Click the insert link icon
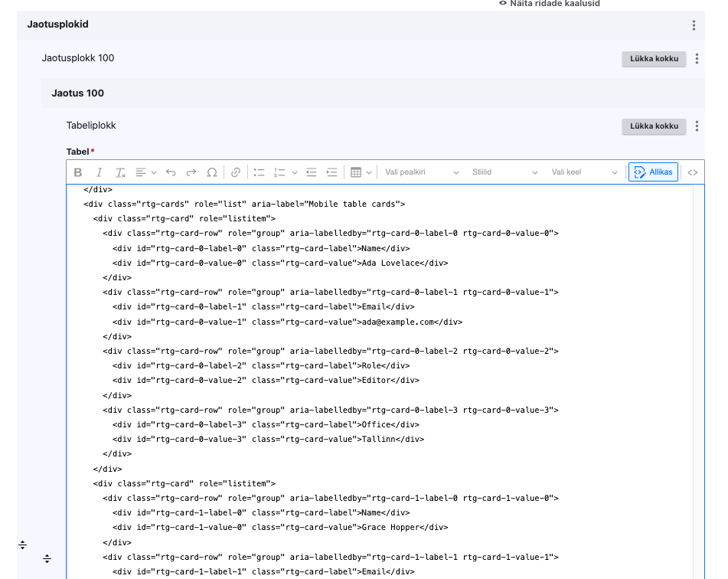The height and width of the screenshot is (579, 728). [x=236, y=172]
